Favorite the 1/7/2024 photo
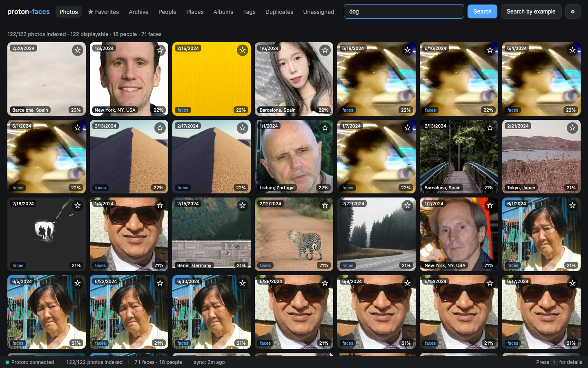This screenshot has width=588, height=368. point(408,128)
